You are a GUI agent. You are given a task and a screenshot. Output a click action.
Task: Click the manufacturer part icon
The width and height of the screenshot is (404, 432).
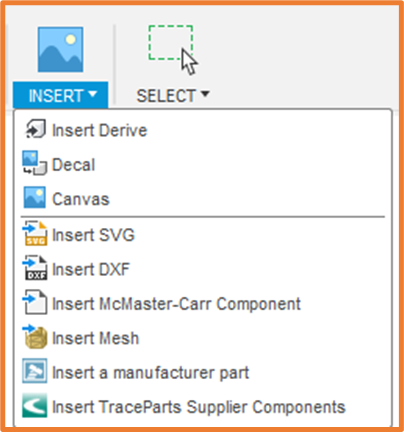35,371
